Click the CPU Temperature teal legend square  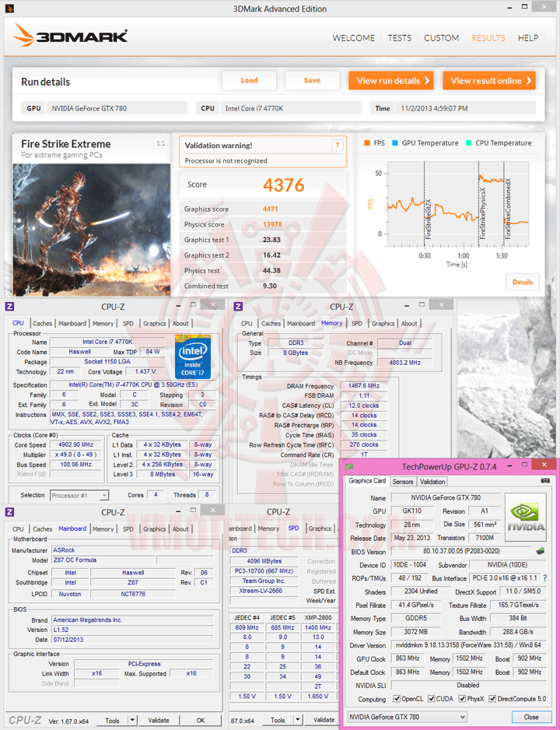pyautogui.click(x=469, y=143)
